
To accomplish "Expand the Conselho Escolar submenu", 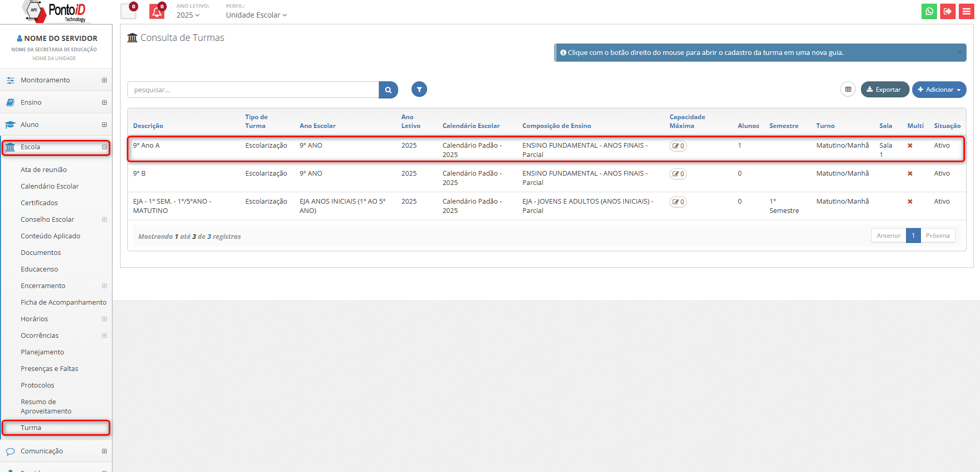I will (105, 220).
